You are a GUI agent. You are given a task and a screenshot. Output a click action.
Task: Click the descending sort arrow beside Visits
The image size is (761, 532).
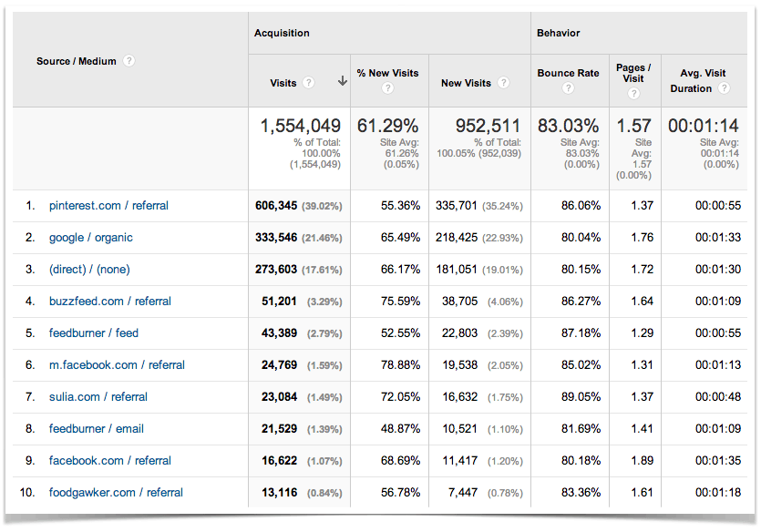[342, 81]
